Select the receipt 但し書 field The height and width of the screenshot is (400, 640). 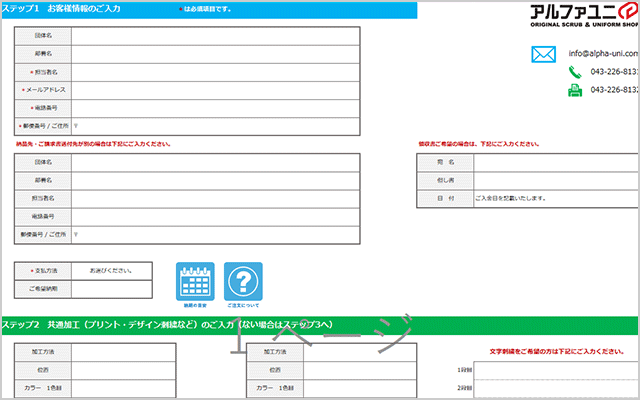(555, 180)
